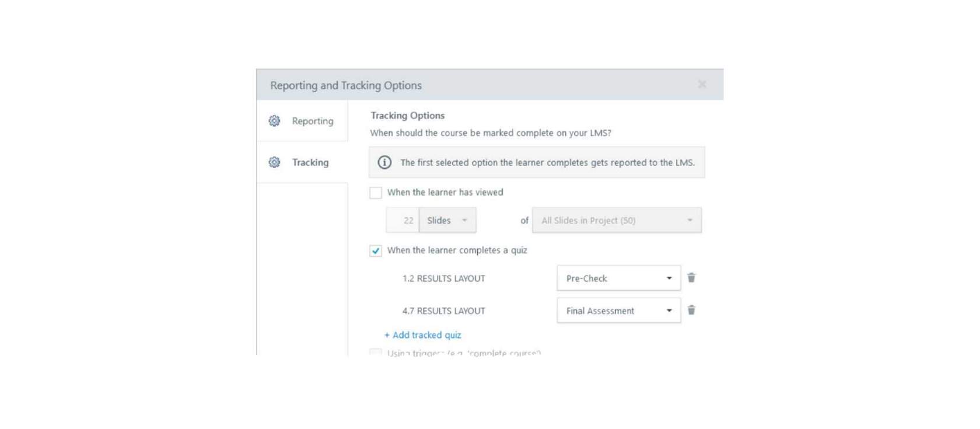This screenshot has height=429, width=980.
Task: Delete the 4.7 Results Layout tracked quiz
Action: [691, 310]
